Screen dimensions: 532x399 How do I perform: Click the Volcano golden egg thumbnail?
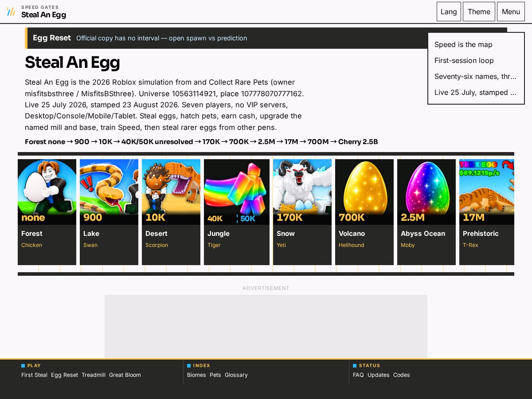(x=364, y=192)
